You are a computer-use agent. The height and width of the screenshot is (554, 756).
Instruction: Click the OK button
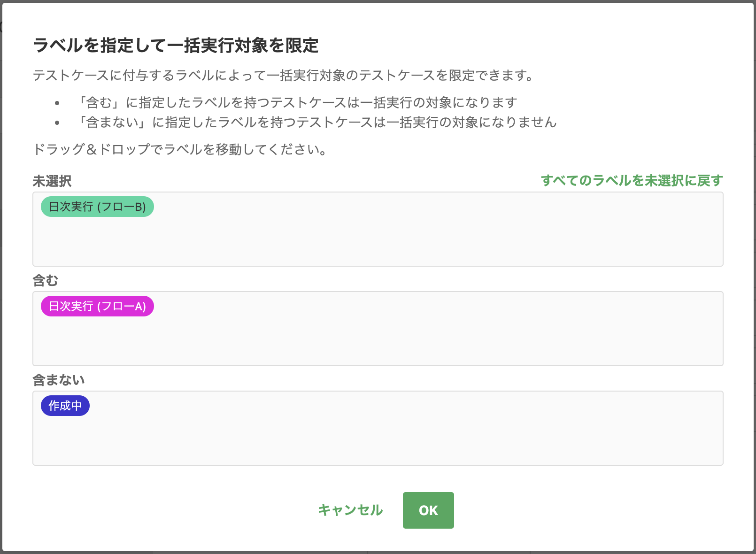[428, 510]
